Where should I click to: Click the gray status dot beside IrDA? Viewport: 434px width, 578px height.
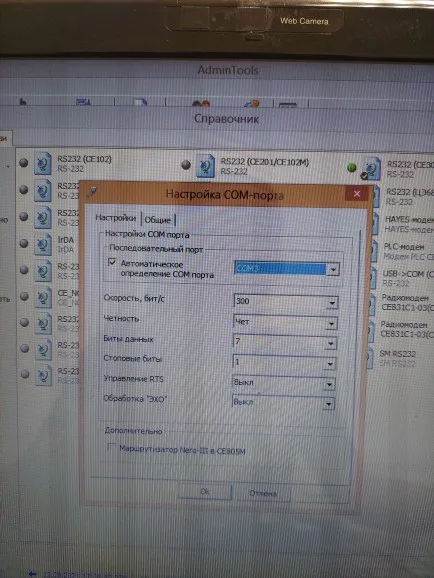(24, 243)
